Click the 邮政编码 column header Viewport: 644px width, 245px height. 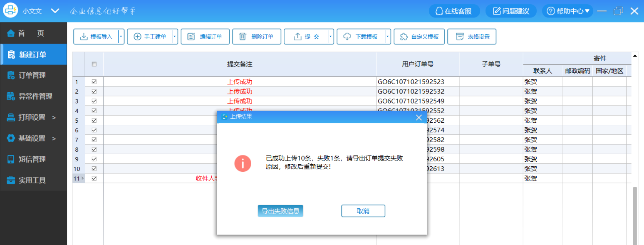pos(578,71)
